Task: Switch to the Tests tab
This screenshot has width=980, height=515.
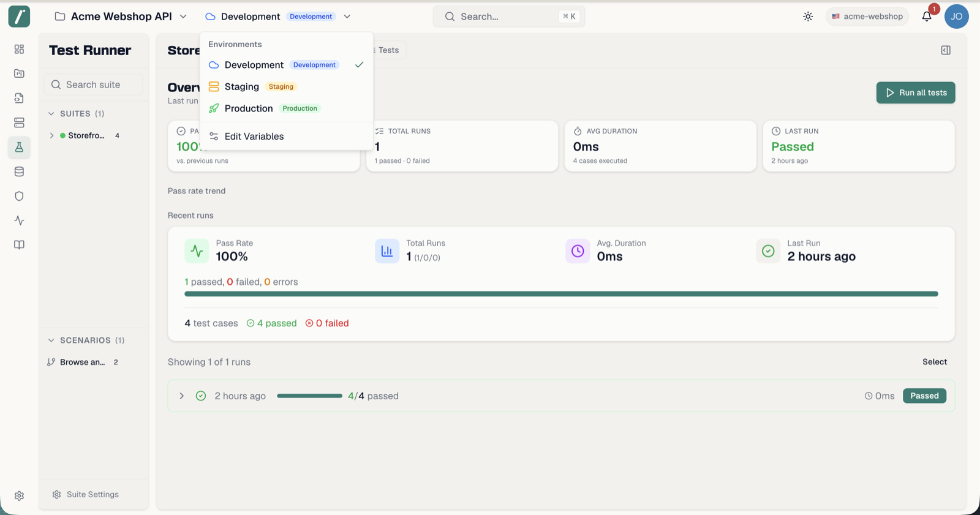Action: tap(387, 50)
